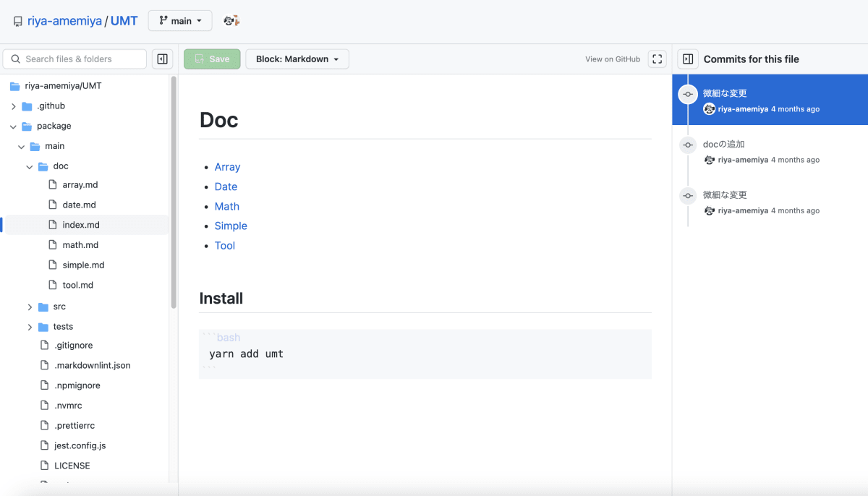This screenshot has width=868, height=496.
Task: Follow the Array link in Doc
Action: [x=227, y=167]
